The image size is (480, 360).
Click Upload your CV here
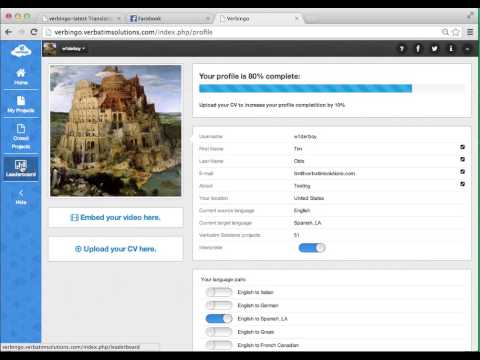116,249
